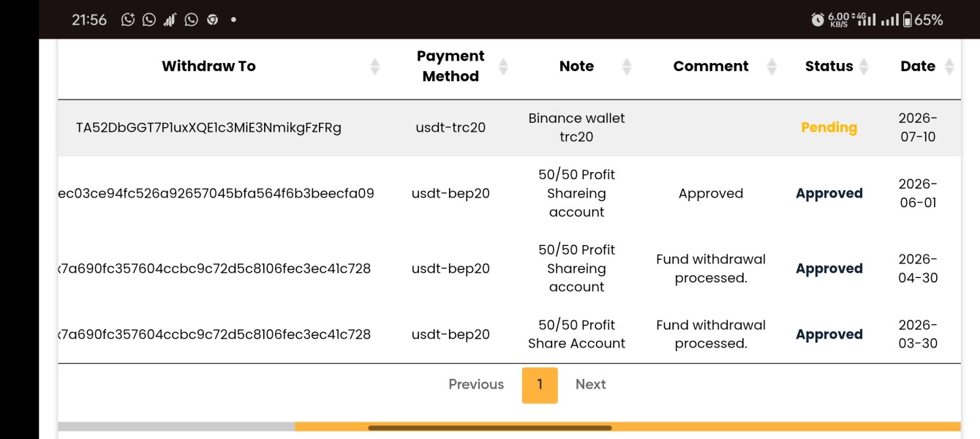Sort table by Payment Method arrows
Image resolution: width=980 pixels, height=439 pixels.
pos(503,67)
